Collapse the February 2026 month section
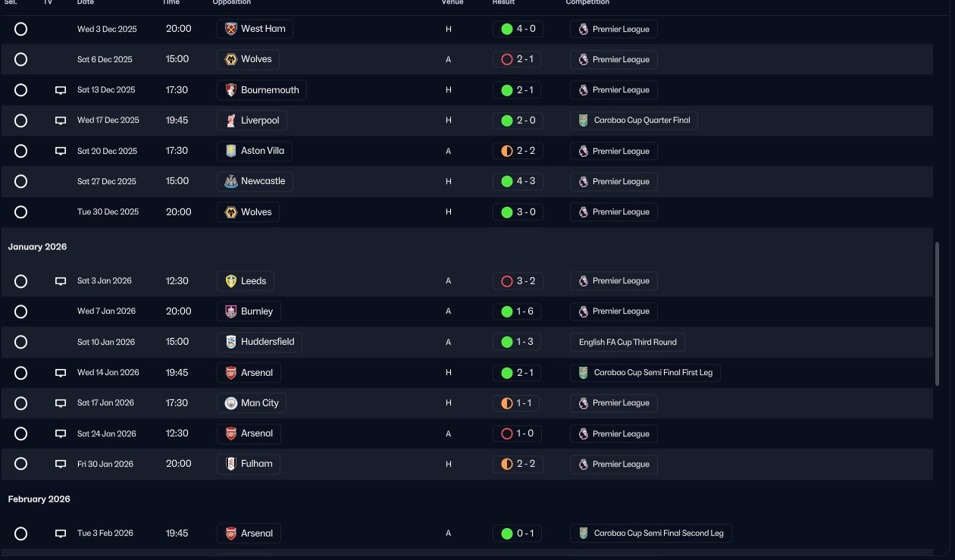The height and width of the screenshot is (560, 955). 39,499
